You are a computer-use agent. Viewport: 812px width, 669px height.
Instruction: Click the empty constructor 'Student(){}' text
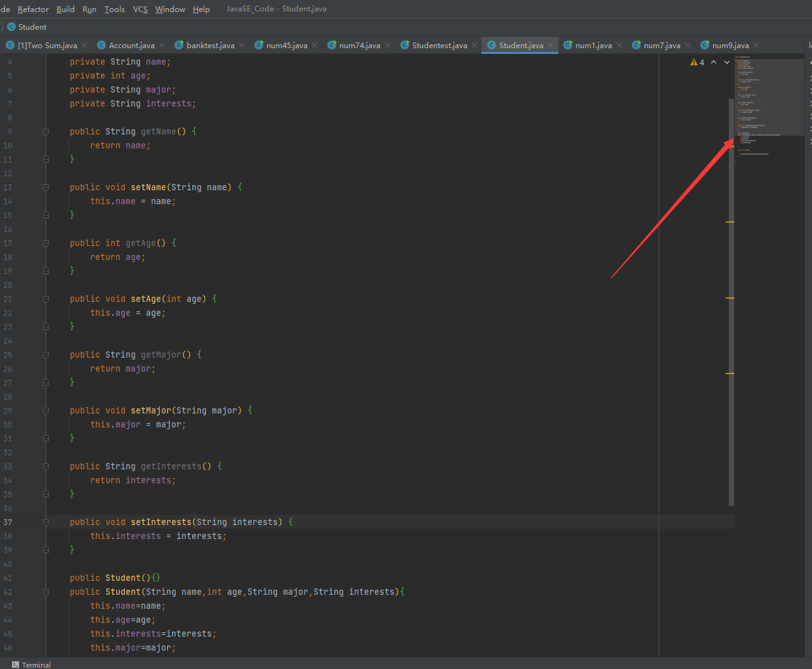pos(133,578)
